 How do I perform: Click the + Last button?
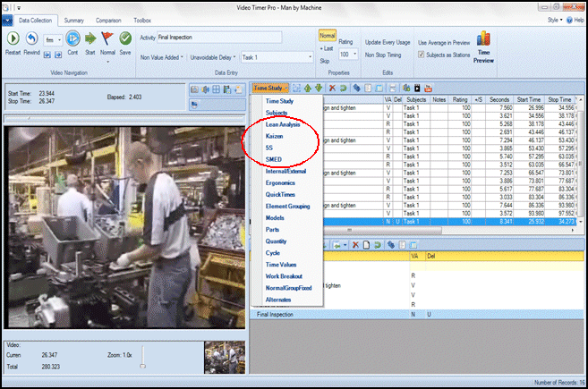[327, 48]
